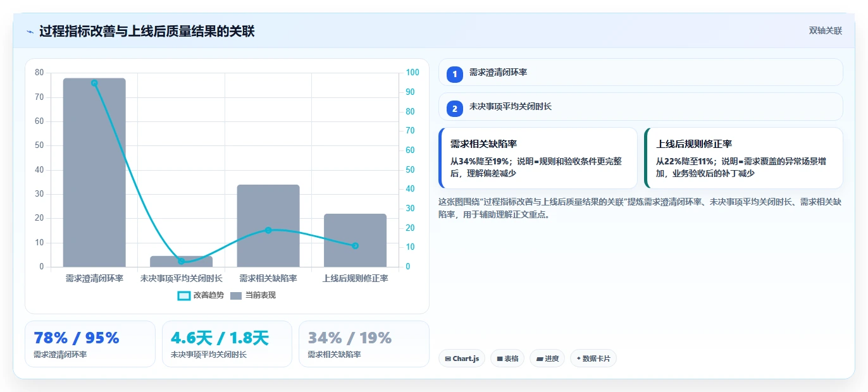
Task: Click the 4.6天 / 1.8天 stat card
Action: click(x=227, y=344)
